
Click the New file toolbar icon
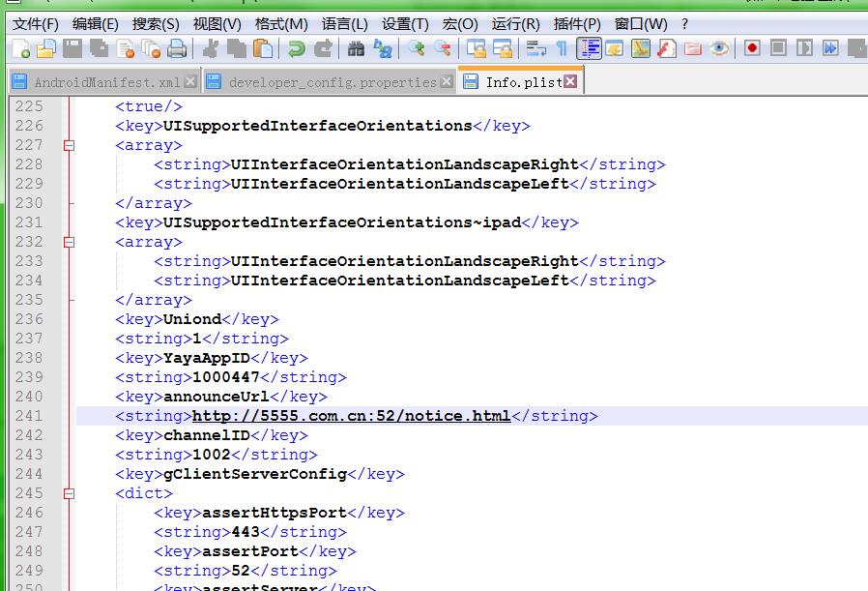(20, 48)
